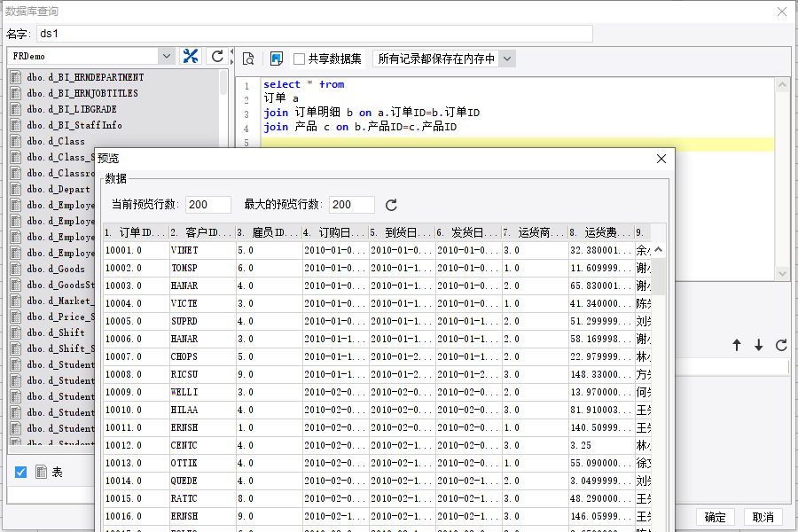
Task: Move parameter down with the down arrow
Action: click(x=759, y=345)
